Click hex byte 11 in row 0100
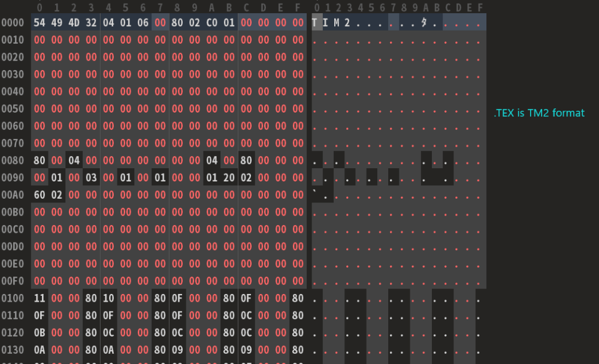The height and width of the screenshot is (364, 599). [40, 298]
